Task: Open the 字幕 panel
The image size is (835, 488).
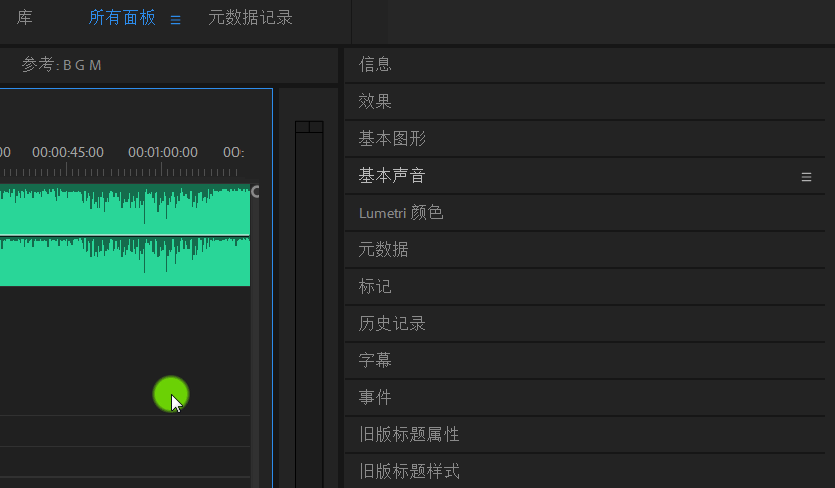Action: pos(585,360)
